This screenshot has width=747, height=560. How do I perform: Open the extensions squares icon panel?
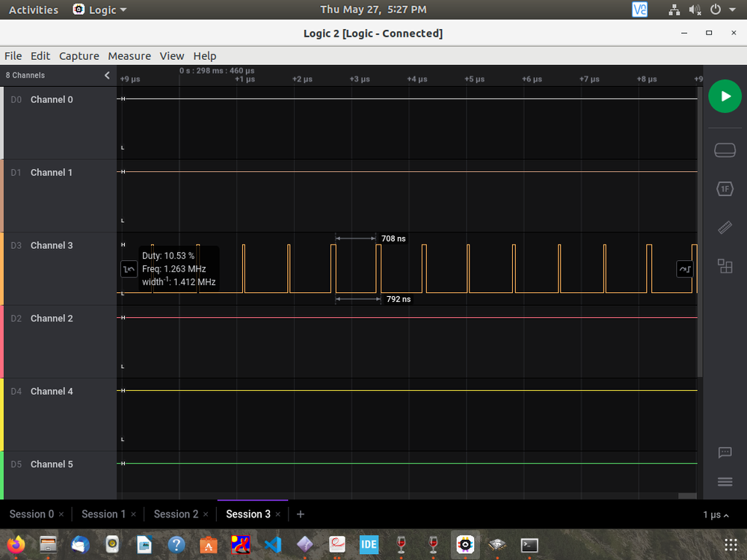725,265
